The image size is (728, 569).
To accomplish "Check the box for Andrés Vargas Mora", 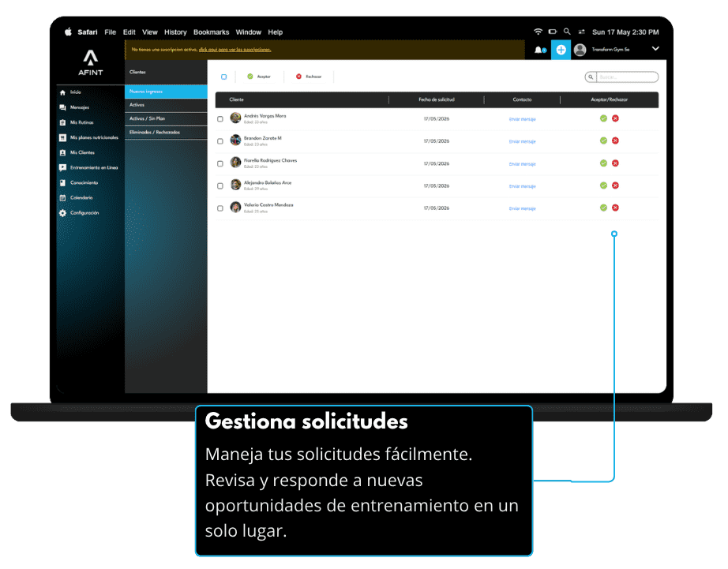I will (x=220, y=119).
